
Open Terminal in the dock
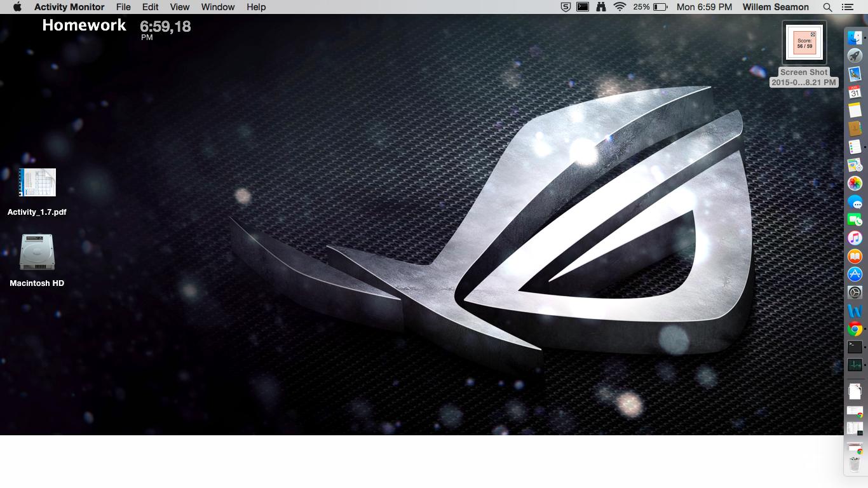[855, 348]
